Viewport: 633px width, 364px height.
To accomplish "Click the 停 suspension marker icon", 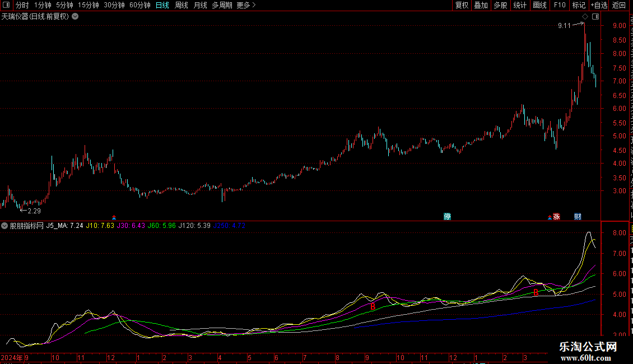I will tap(447, 217).
